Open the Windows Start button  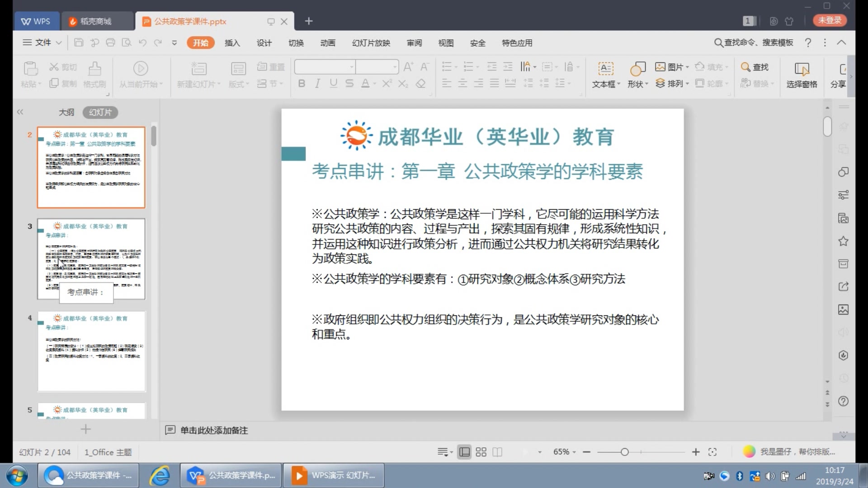(17, 476)
